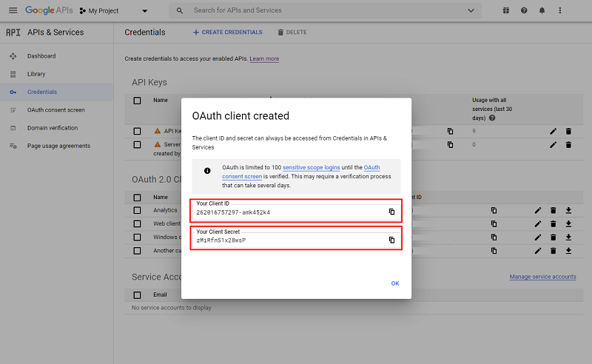The width and height of the screenshot is (592, 364).
Task: Delete the Windows OAuth client
Action: tap(553, 237)
